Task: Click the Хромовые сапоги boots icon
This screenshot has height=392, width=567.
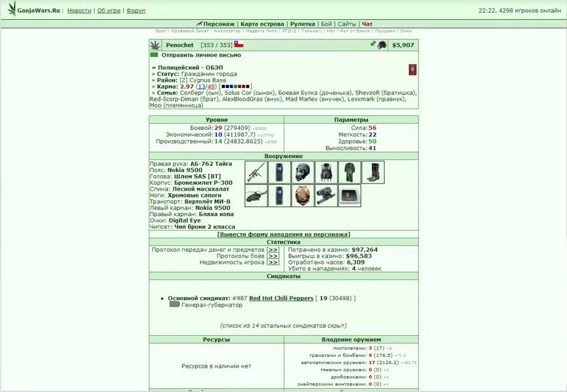Action: click(x=373, y=172)
